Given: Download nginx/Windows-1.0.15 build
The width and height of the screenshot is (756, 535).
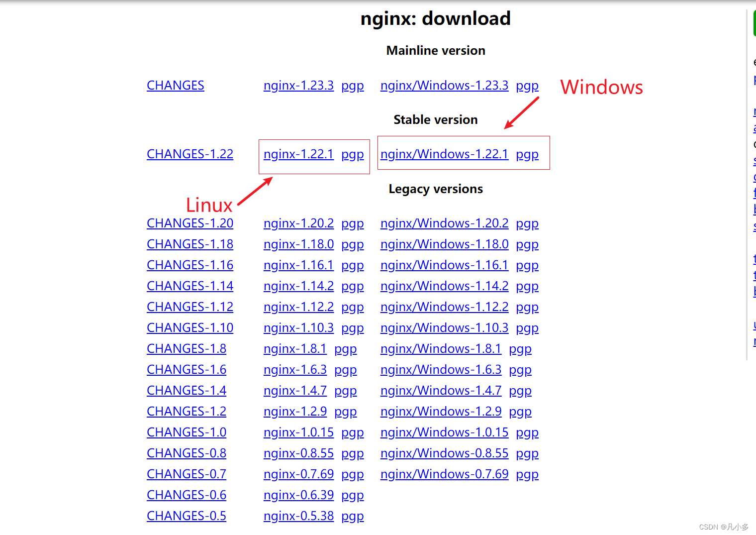Looking at the screenshot, I should tap(444, 432).
